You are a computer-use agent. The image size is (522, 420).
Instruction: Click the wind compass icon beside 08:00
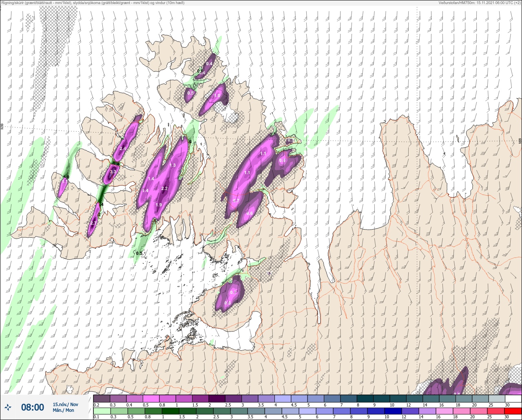[8, 407]
